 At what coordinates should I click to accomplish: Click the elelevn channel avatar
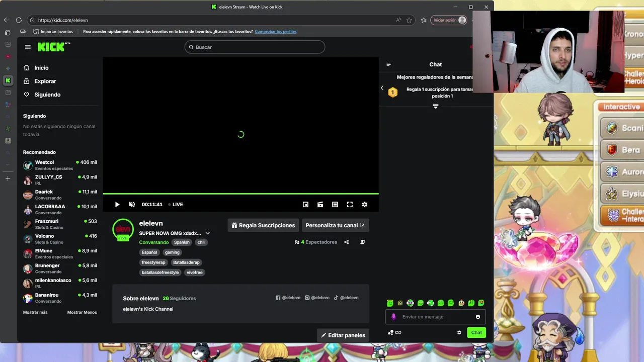pyautogui.click(x=123, y=229)
